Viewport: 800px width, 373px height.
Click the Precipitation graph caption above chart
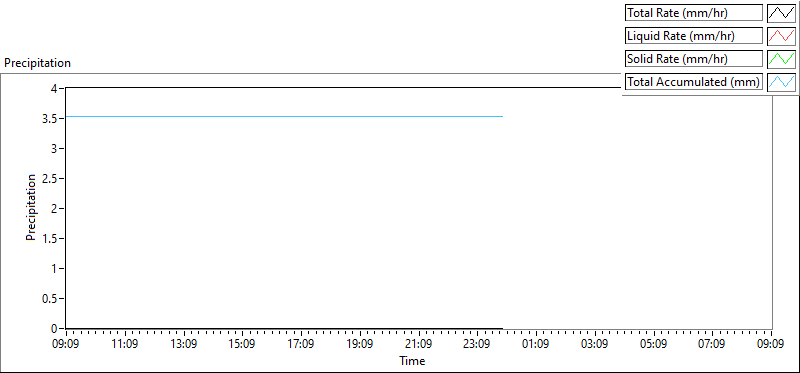37,63
